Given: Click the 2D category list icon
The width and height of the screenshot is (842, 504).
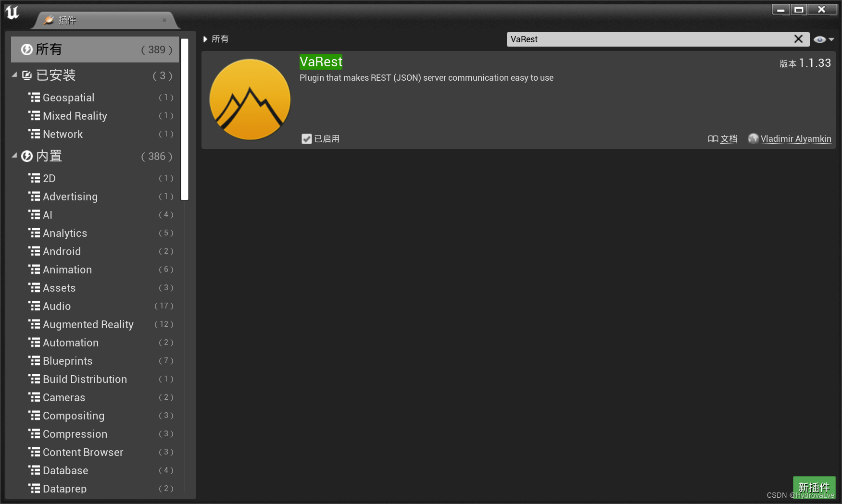Looking at the screenshot, I should point(34,178).
